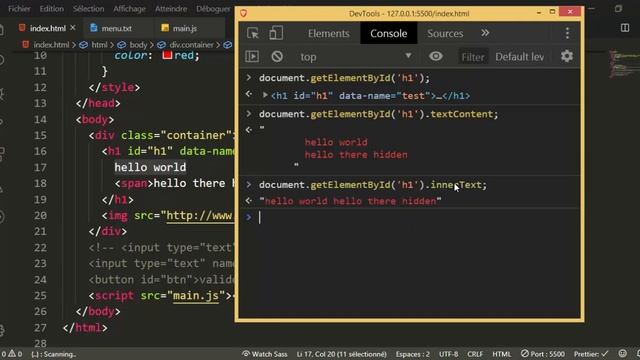Open the Déboguer menu
Image resolution: width=640 pixels, height=360 pixels.
pos(213,8)
